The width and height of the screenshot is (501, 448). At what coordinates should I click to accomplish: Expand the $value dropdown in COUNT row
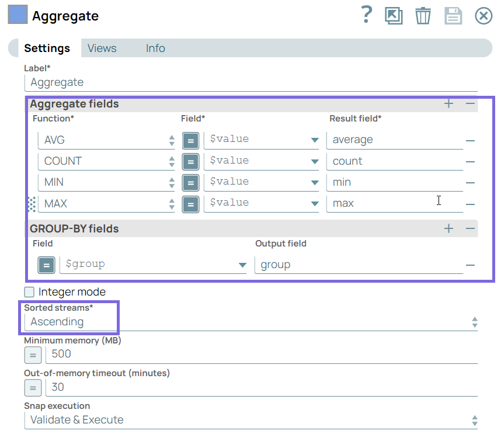[x=315, y=162]
